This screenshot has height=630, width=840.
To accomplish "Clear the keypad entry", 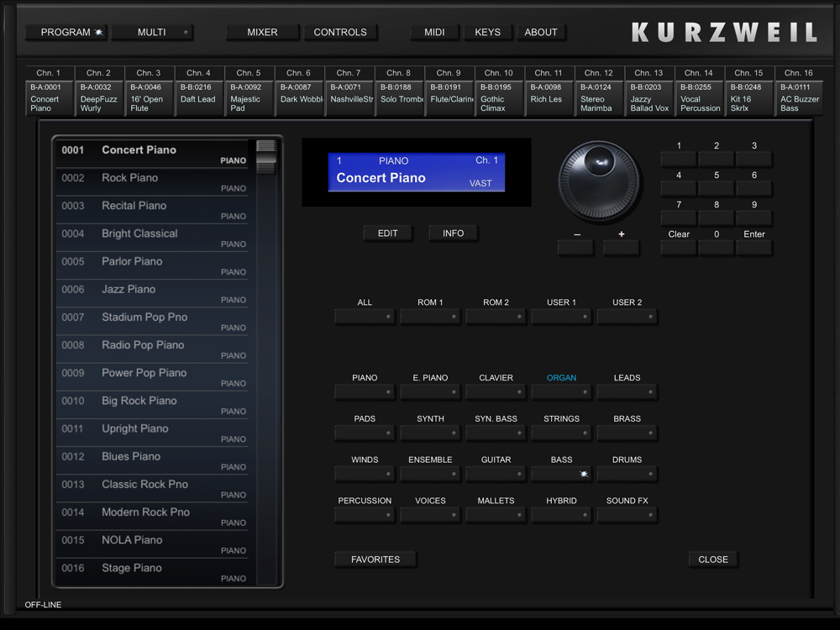I will click(679, 248).
